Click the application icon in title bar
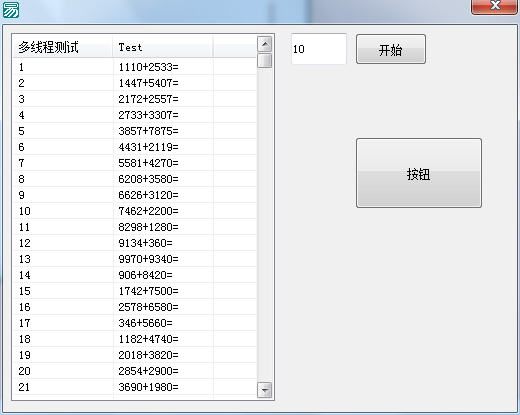Image resolution: width=520 pixels, height=415 pixels. [x=11, y=9]
